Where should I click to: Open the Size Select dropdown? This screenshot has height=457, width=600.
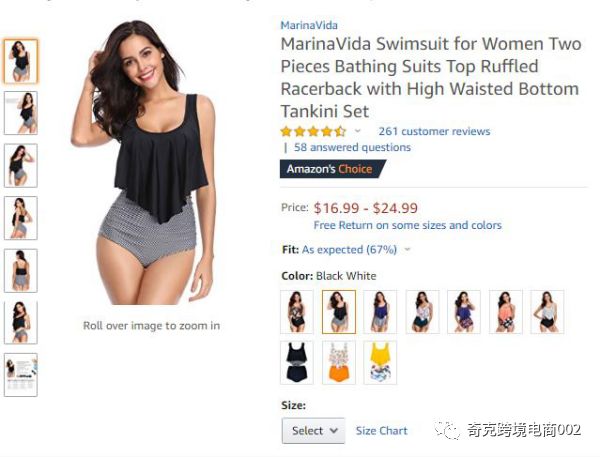coord(313,431)
